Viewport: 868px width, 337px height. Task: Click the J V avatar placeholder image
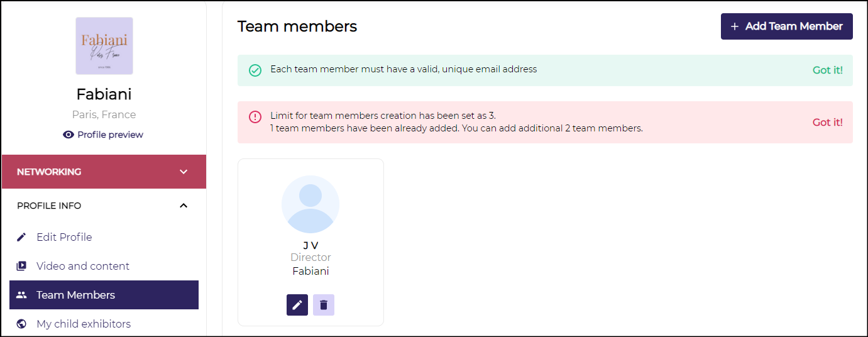(310, 204)
